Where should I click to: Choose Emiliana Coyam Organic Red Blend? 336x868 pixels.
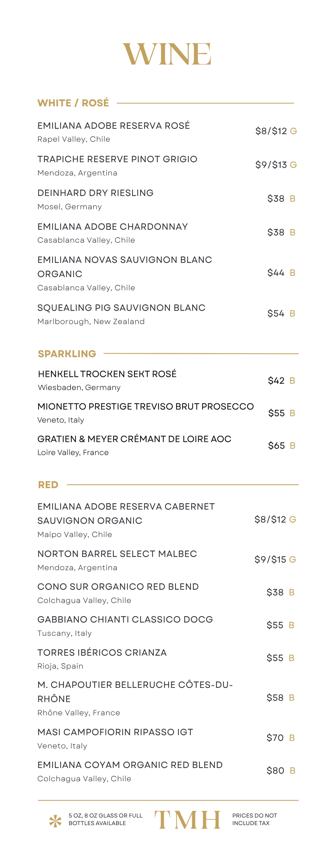point(130,765)
